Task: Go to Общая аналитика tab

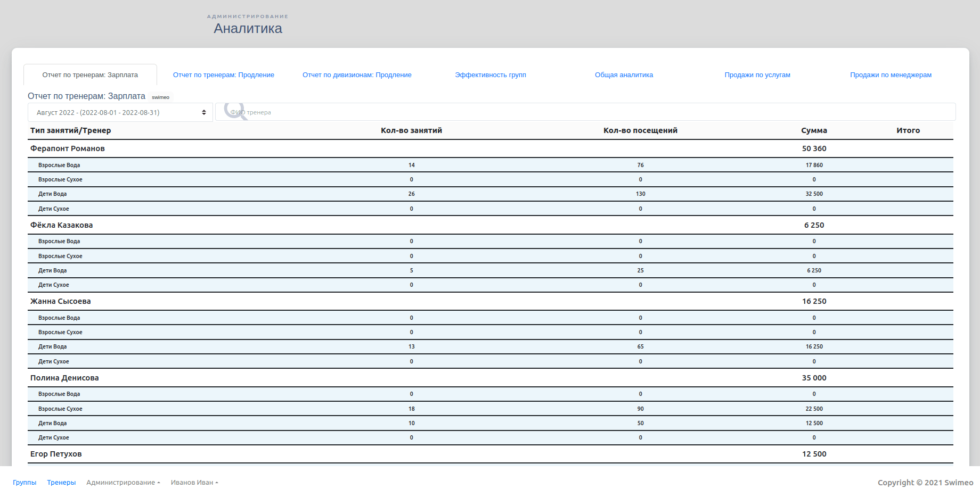Action: click(x=624, y=75)
